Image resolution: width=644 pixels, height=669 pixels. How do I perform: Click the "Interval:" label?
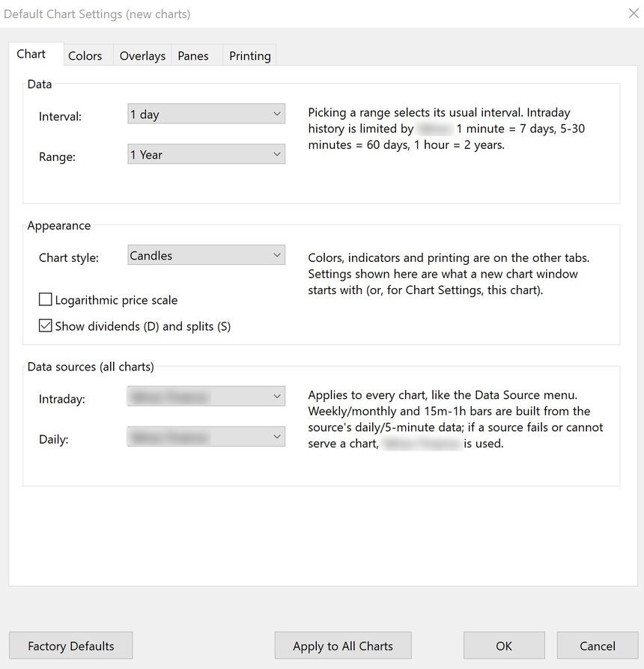[60, 117]
